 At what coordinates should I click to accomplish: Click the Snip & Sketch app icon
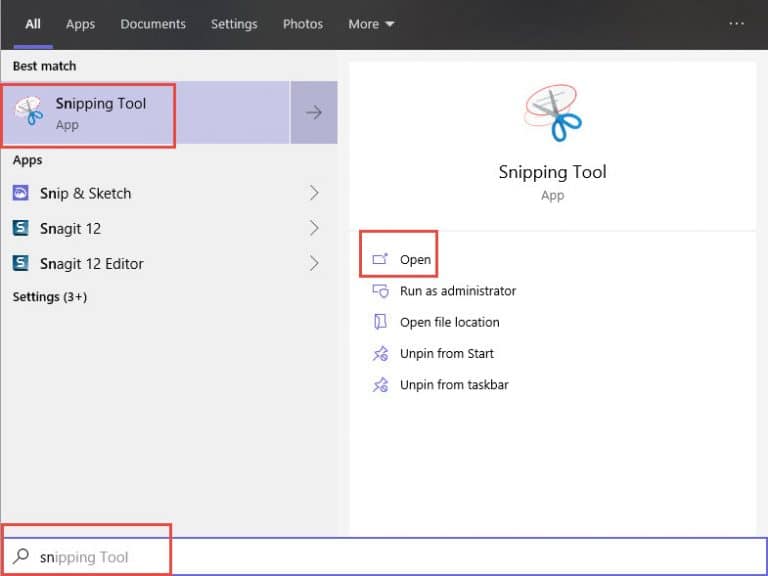click(x=21, y=193)
